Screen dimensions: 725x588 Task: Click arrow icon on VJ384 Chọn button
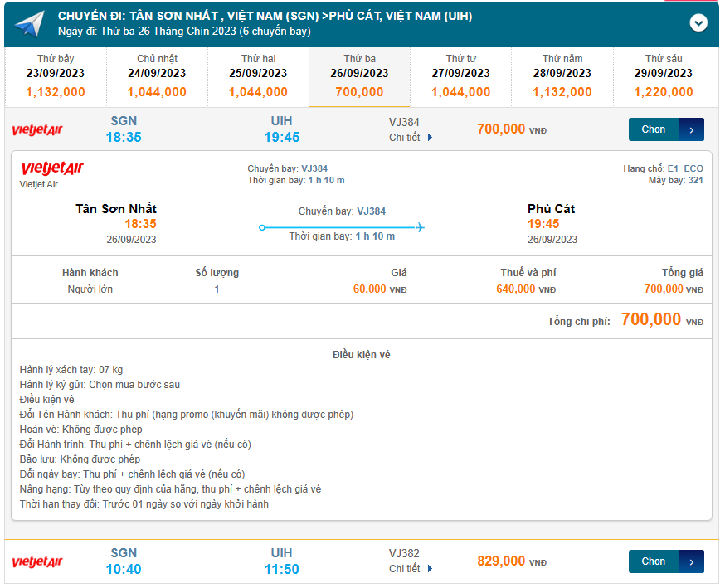coord(692,129)
